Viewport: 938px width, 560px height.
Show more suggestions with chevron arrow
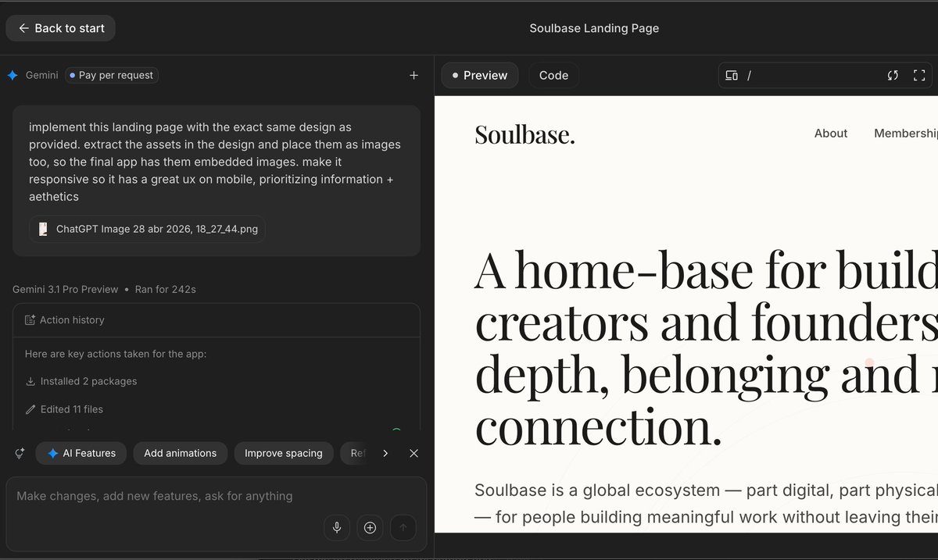pos(385,453)
